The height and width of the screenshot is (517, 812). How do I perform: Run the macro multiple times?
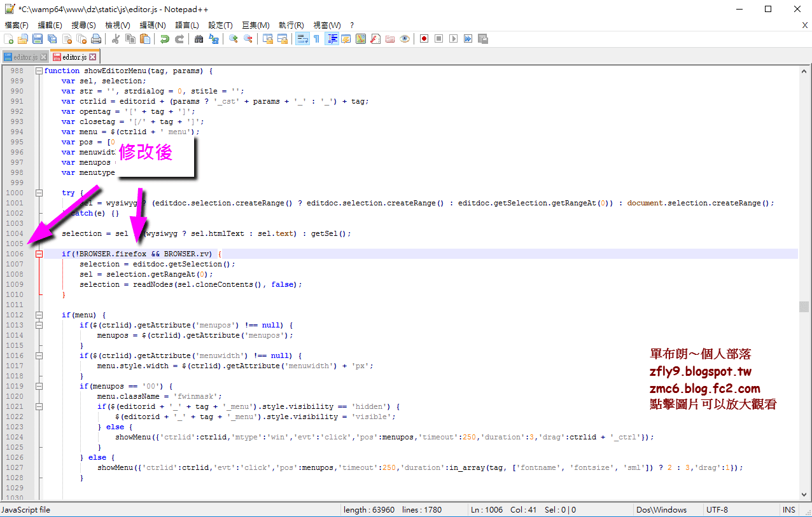(468, 39)
